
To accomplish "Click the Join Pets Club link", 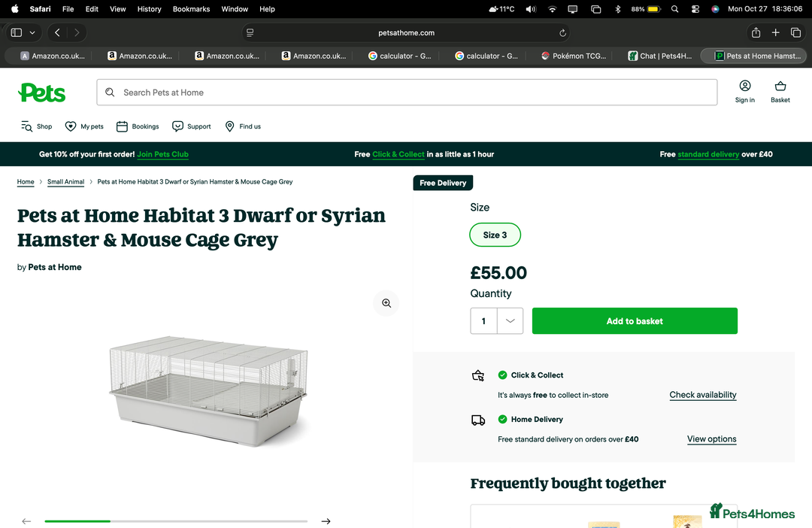I will [162, 154].
